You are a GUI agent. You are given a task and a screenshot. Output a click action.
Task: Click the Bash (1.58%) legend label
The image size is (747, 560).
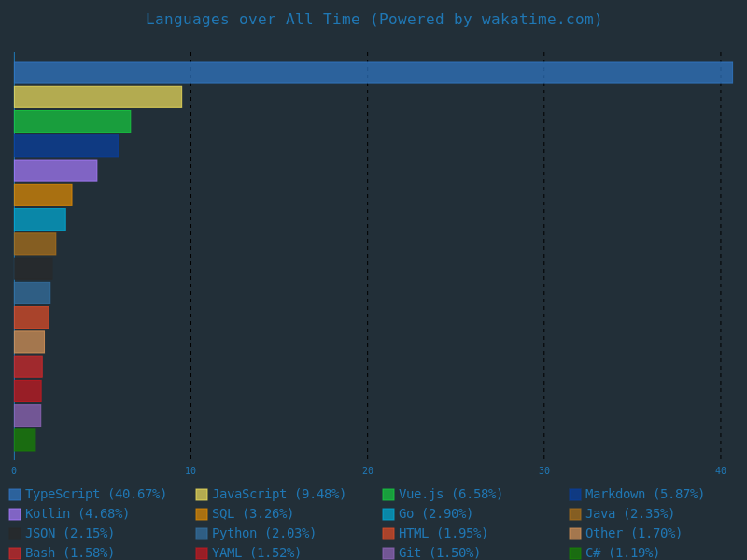(69, 553)
